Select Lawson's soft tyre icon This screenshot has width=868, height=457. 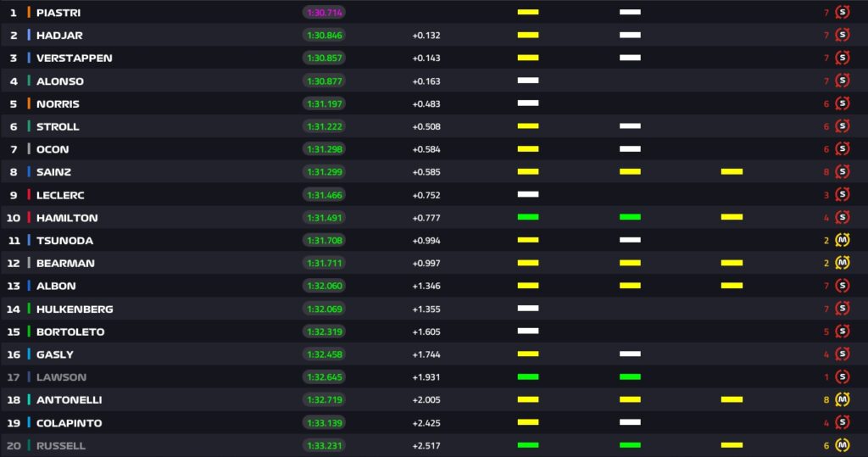[x=842, y=376]
